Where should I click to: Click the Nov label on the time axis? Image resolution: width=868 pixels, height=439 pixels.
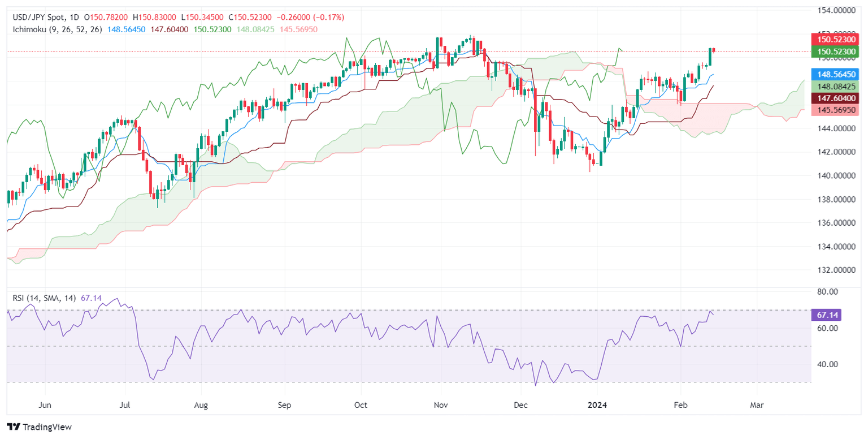click(441, 405)
